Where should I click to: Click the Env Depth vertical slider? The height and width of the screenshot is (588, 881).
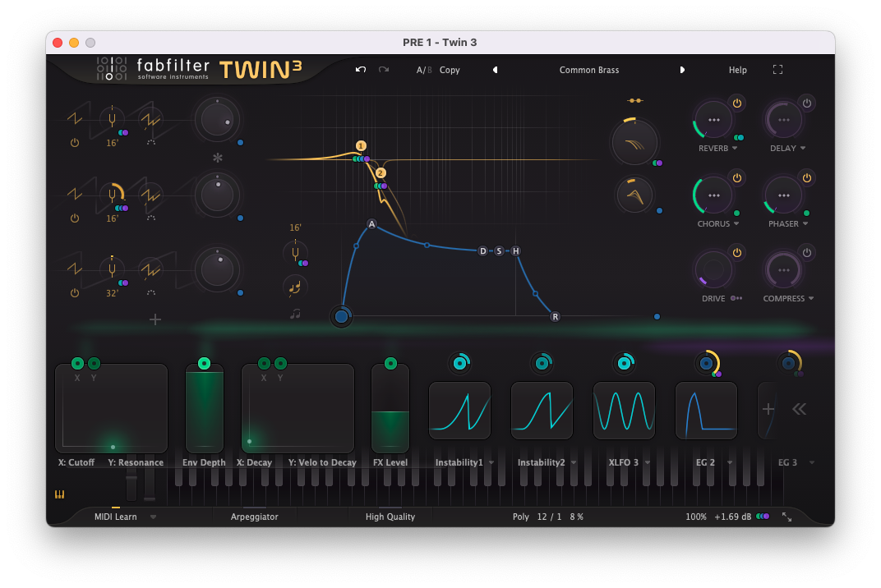coord(205,411)
